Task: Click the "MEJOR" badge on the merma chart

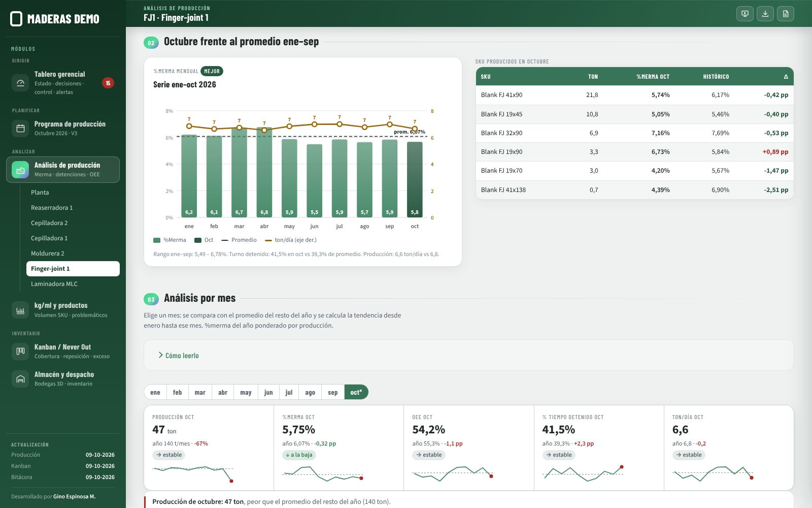Action: 212,71
